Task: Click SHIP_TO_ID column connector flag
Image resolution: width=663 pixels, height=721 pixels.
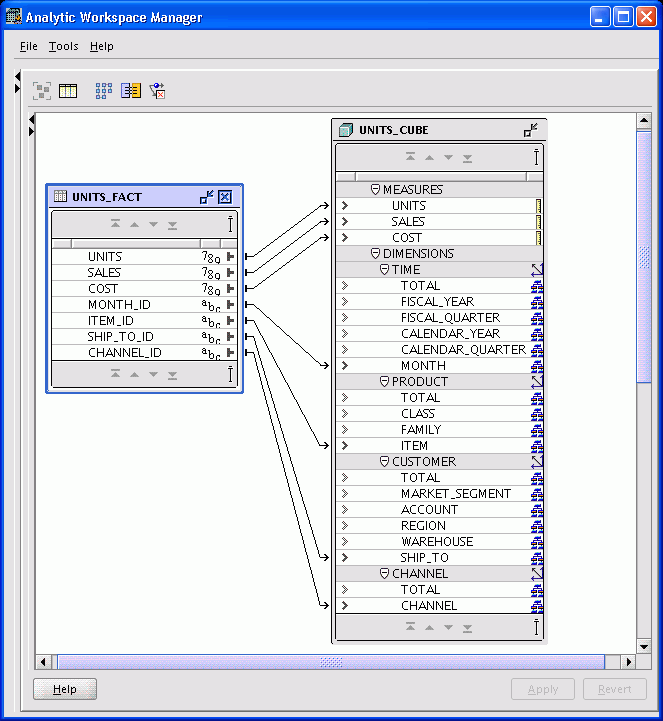Action: point(230,337)
